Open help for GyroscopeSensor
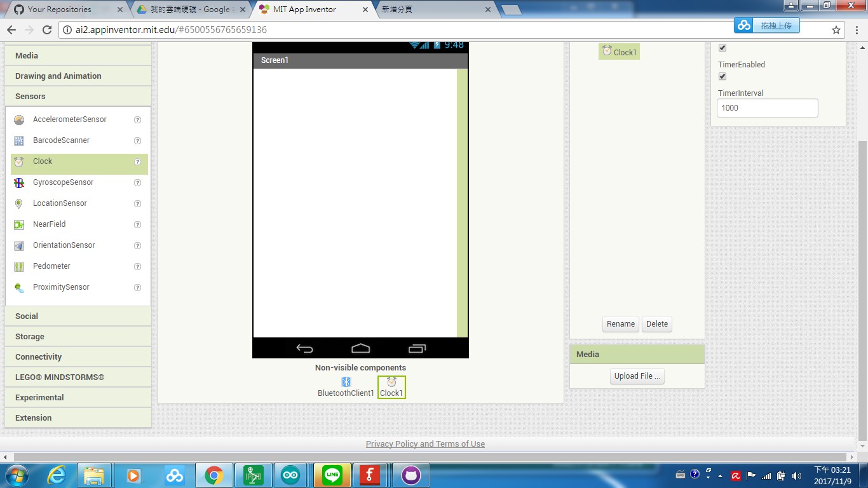The image size is (868, 488). click(x=137, y=183)
